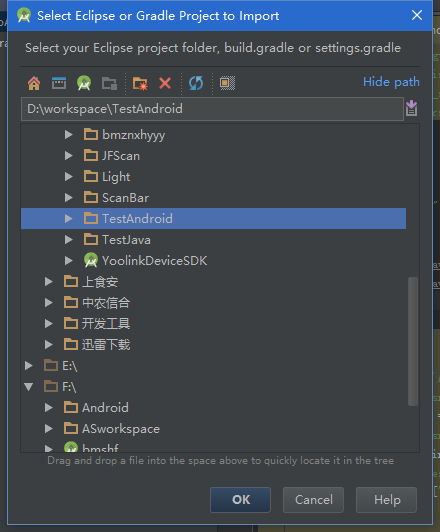This screenshot has height=532, width=440.
Task: Expand the ScanBar folder arrow
Action: tap(69, 198)
